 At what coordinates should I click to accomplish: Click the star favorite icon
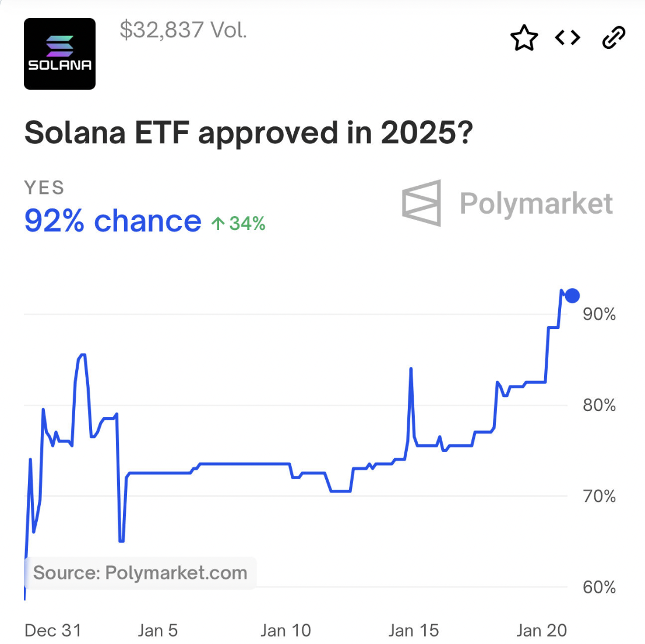524,38
